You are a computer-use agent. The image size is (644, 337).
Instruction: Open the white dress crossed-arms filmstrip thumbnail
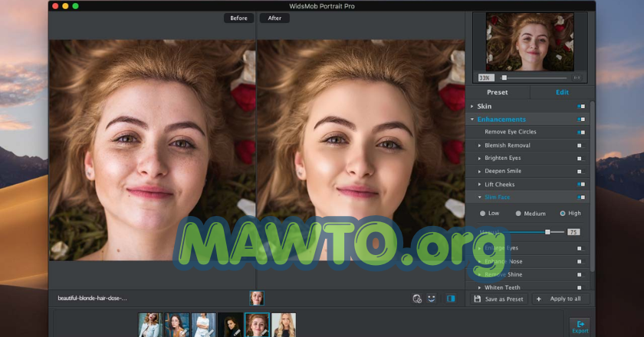tap(204, 325)
